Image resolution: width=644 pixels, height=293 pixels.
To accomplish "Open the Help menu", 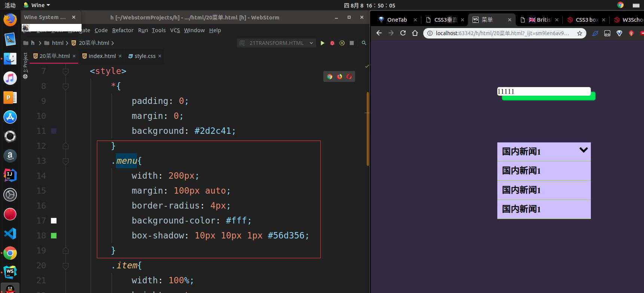I will click(x=215, y=30).
